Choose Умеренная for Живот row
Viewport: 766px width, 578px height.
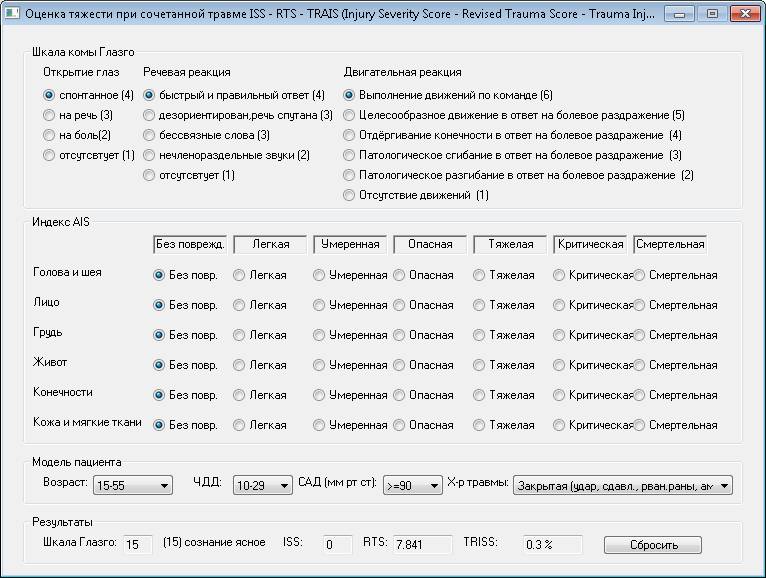[319, 365]
